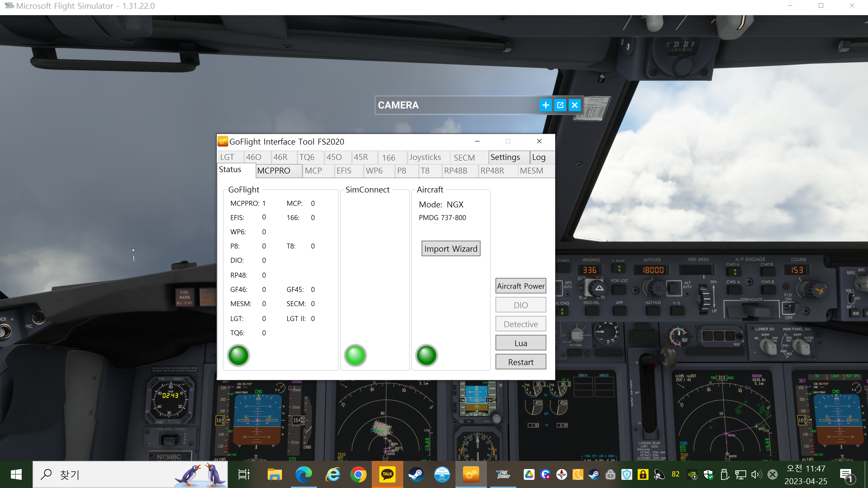Open the system volume control
This screenshot has height=488, width=868.
coord(757,475)
